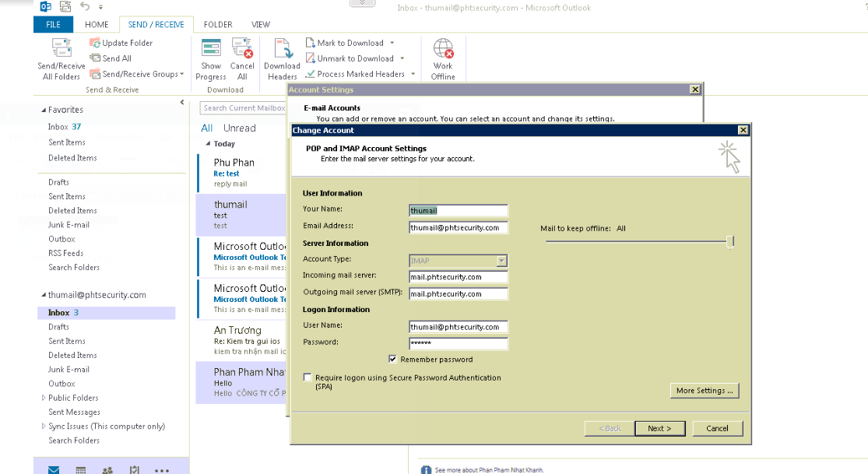Viewport: 868px width, 474px height.
Task: Open the Sent Messages folder
Action: point(74,412)
